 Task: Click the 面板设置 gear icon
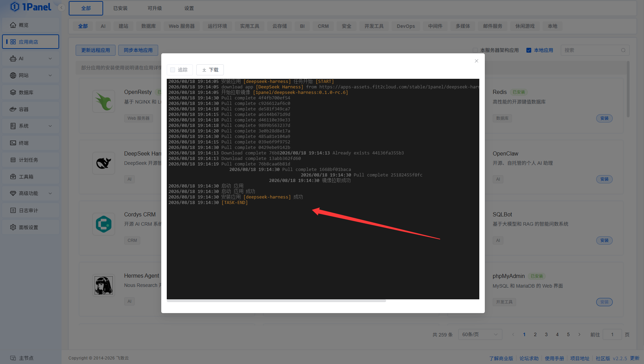13,227
